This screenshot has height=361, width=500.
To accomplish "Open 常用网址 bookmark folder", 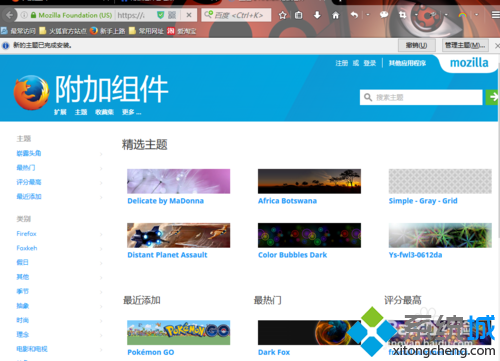I will (x=146, y=31).
